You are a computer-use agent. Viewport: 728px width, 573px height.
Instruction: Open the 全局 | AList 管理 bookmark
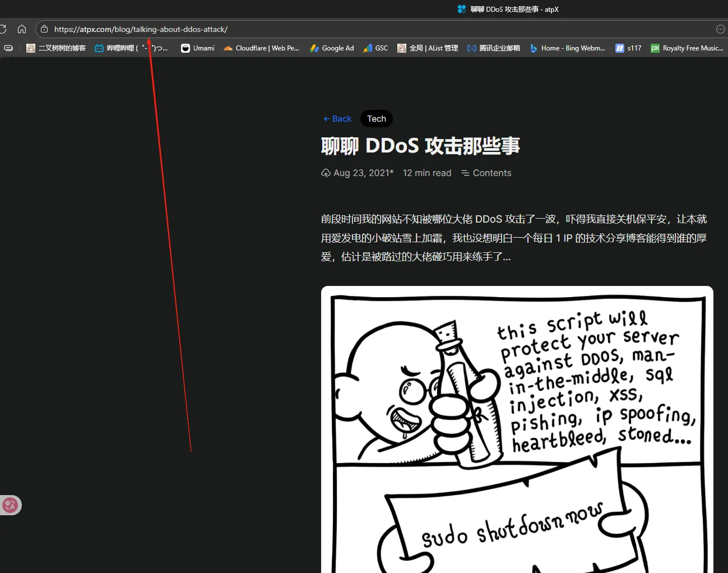[428, 48]
